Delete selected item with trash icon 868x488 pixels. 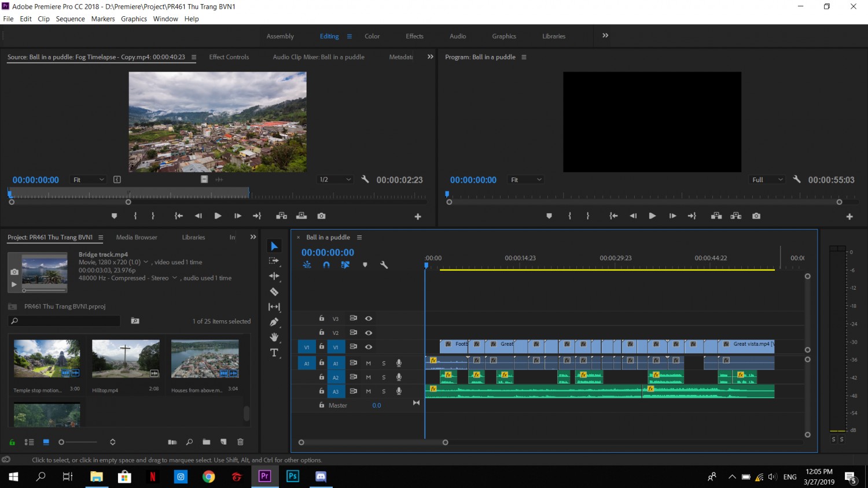[240, 442]
